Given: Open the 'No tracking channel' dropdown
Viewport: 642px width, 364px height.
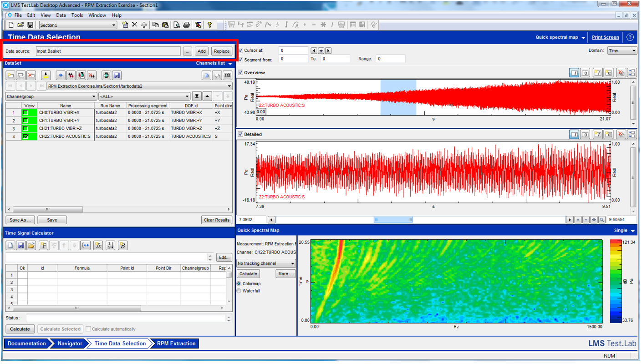Looking at the screenshot, I should 266,263.
